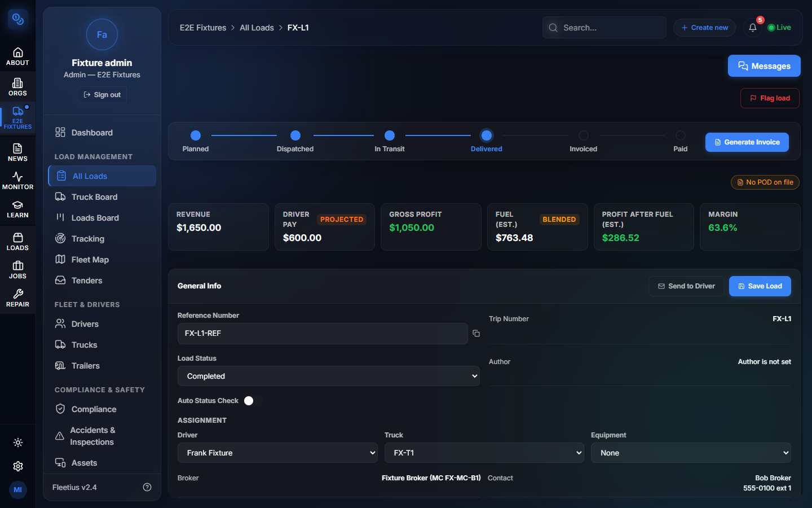Screen dimensions: 812x508
Task: Open the Orgs rail icon
Action: pyautogui.click(x=17, y=87)
